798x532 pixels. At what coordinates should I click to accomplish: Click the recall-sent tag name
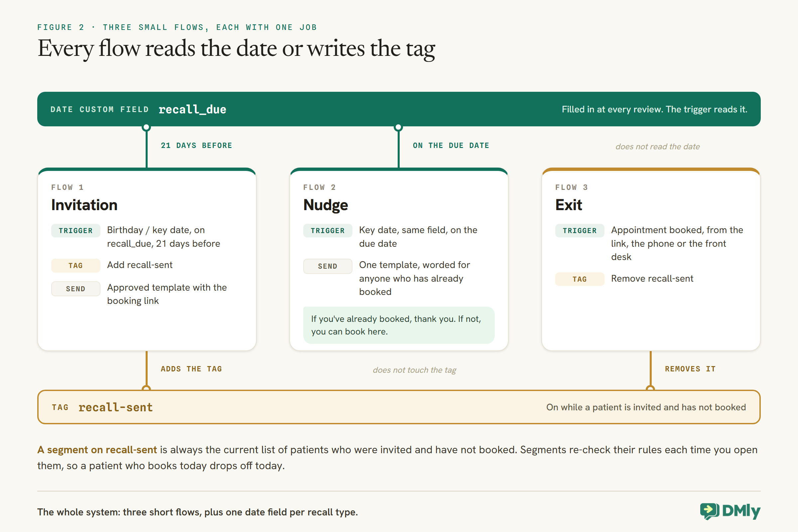point(116,407)
